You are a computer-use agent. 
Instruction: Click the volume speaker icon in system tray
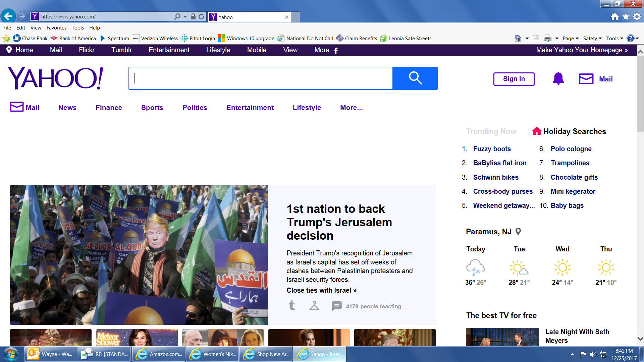593,354
